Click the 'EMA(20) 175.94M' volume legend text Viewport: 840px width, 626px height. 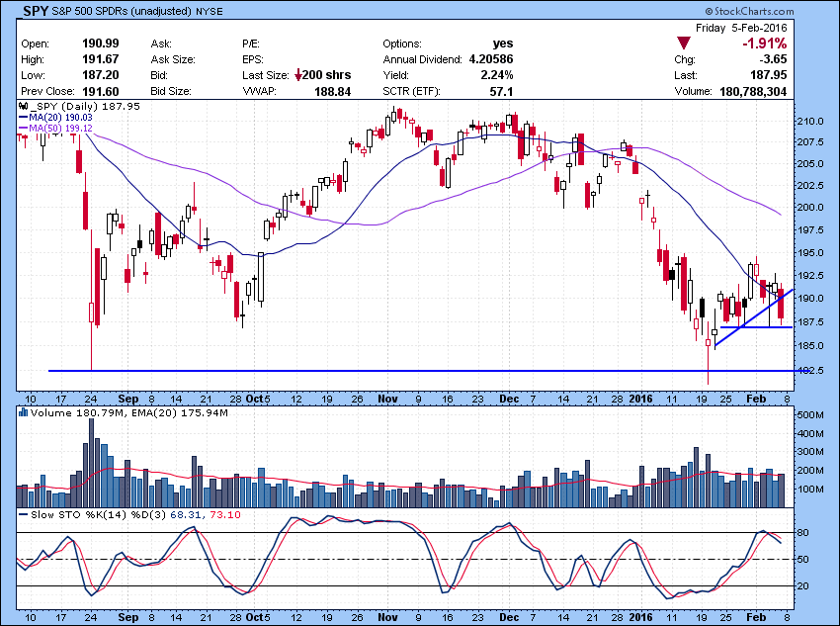(x=180, y=412)
